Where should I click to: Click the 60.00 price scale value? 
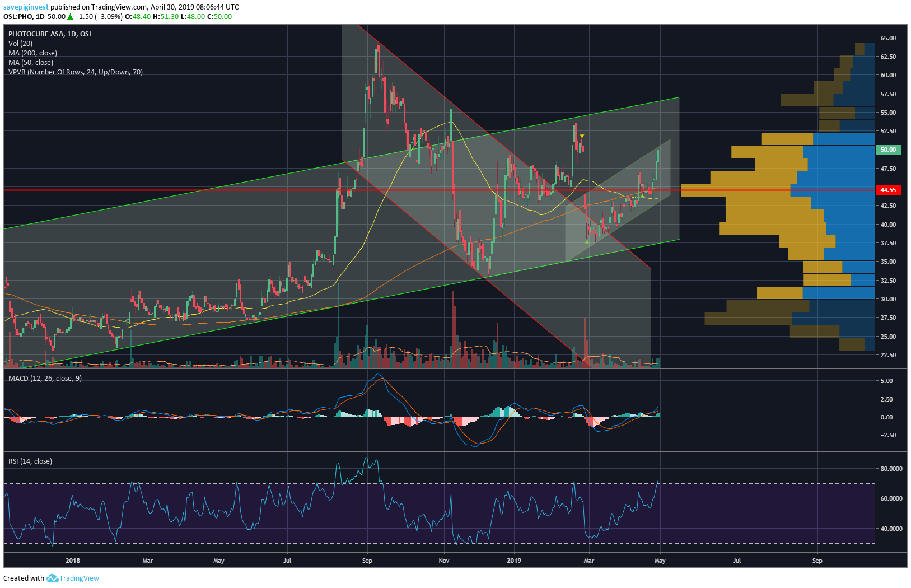point(888,75)
